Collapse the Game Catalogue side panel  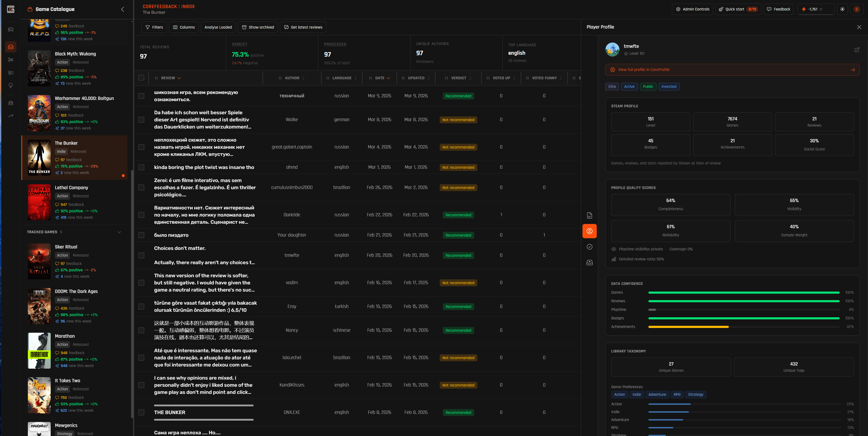123,10
